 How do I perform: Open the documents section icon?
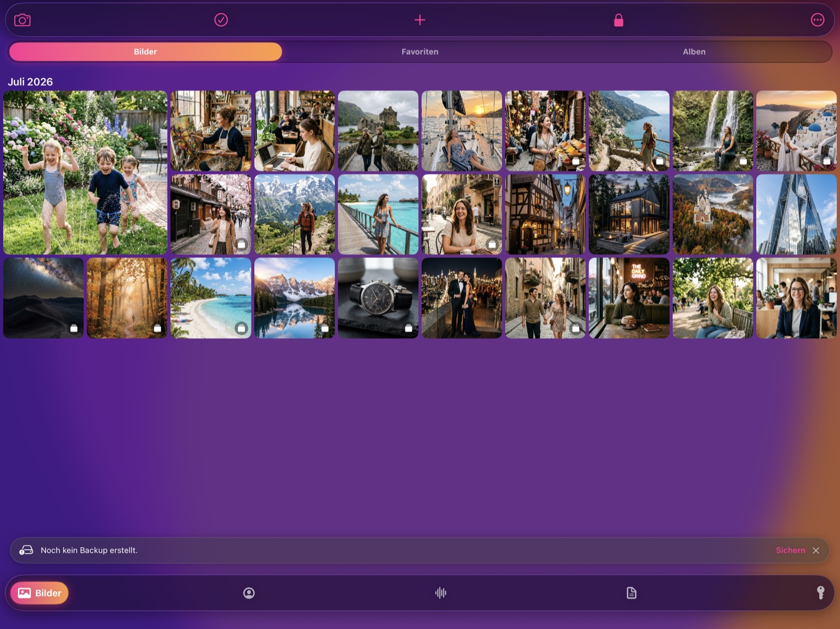(x=631, y=593)
